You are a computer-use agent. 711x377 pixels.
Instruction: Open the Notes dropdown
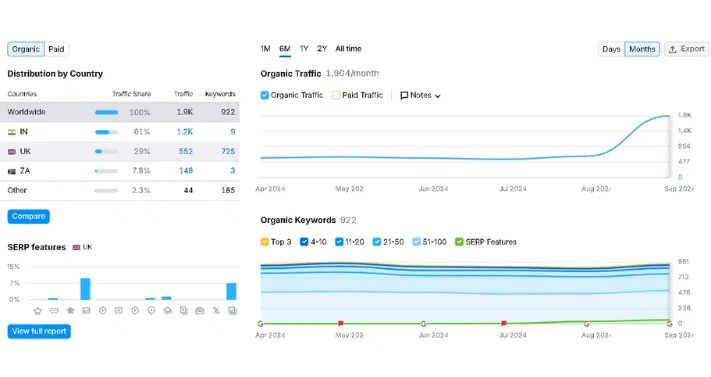tap(420, 95)
